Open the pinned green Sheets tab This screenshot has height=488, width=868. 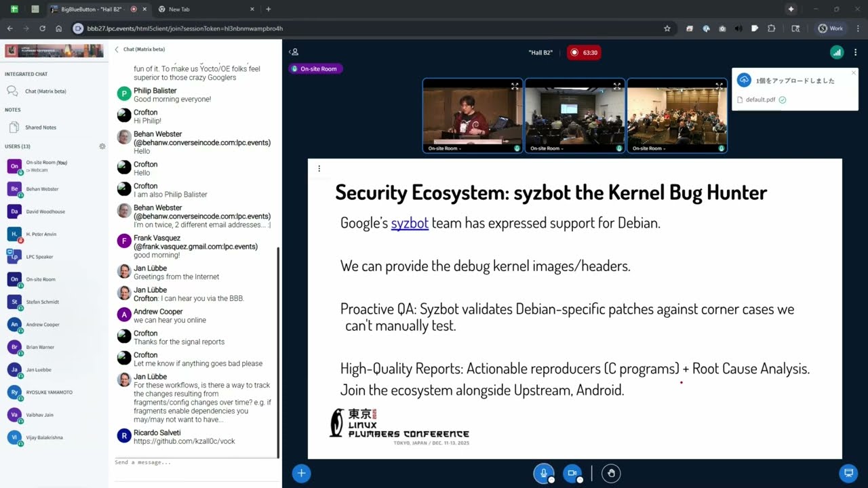(x=14, y=9)
